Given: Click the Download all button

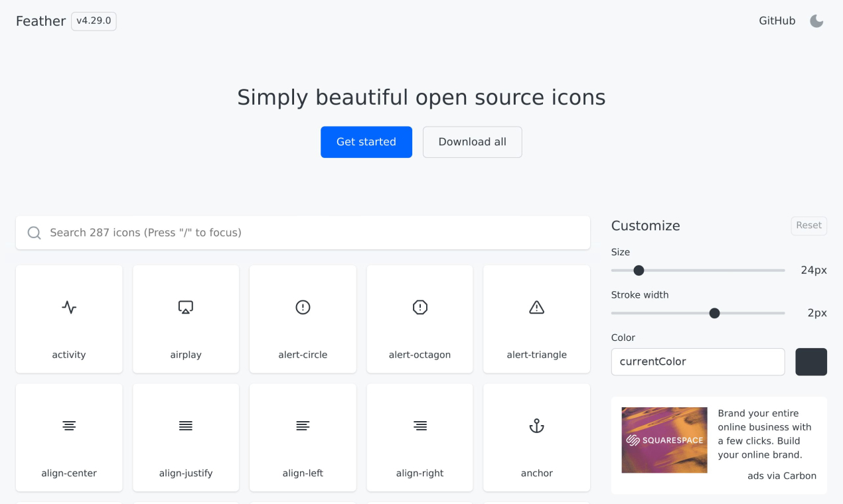Looking at the screenshot, I should click(472, 142).
